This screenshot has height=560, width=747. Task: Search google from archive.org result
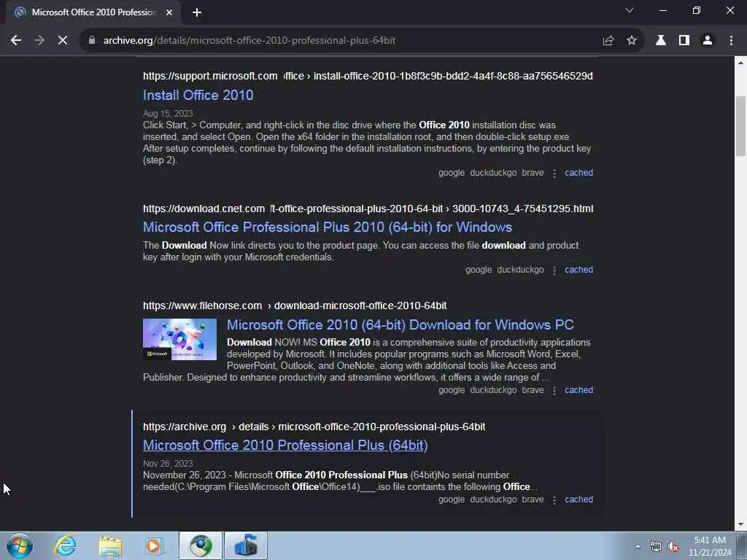click(x=452, y=499)
